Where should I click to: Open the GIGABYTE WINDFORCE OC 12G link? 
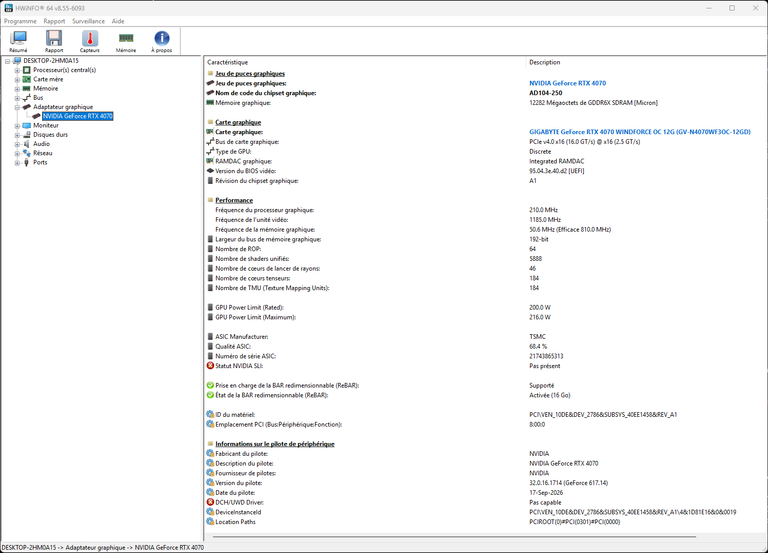click(x=640, y=132)
